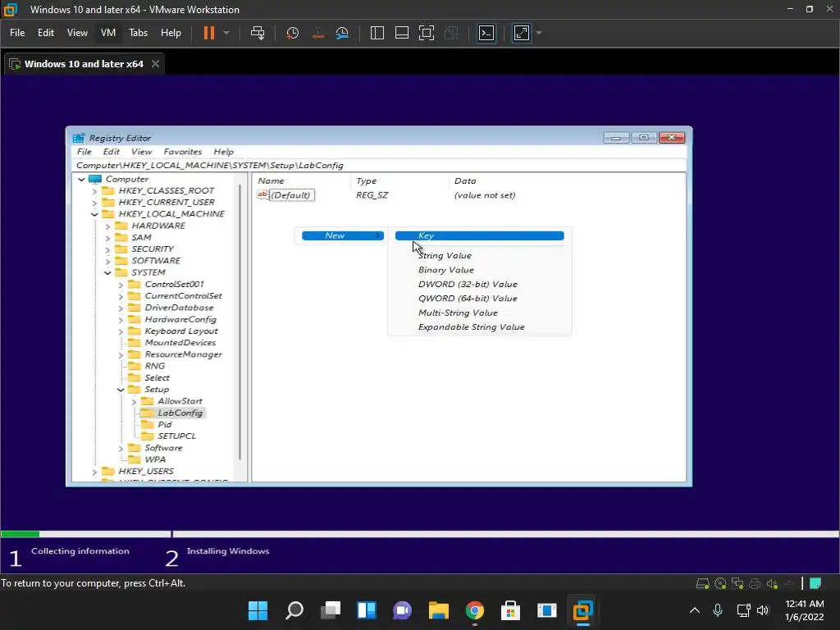
Task: Expand the SOFTWARE key chevron
Action: coord(107,262)
